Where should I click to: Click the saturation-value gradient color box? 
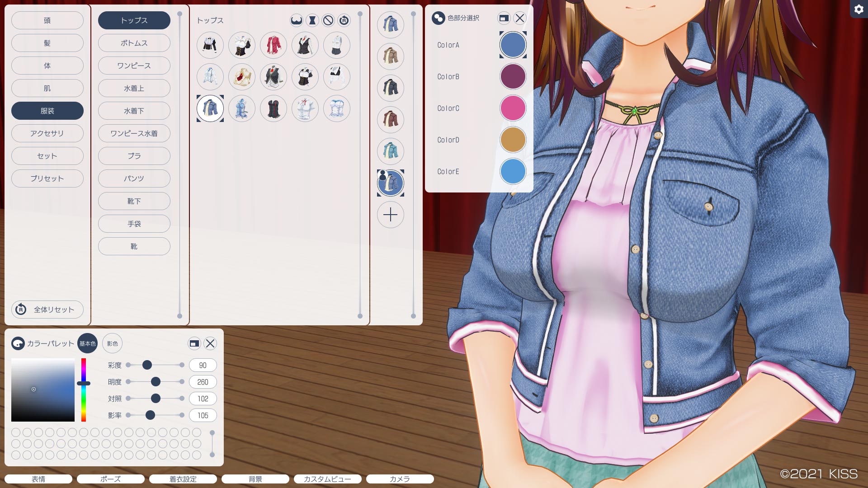click(43, 390)
